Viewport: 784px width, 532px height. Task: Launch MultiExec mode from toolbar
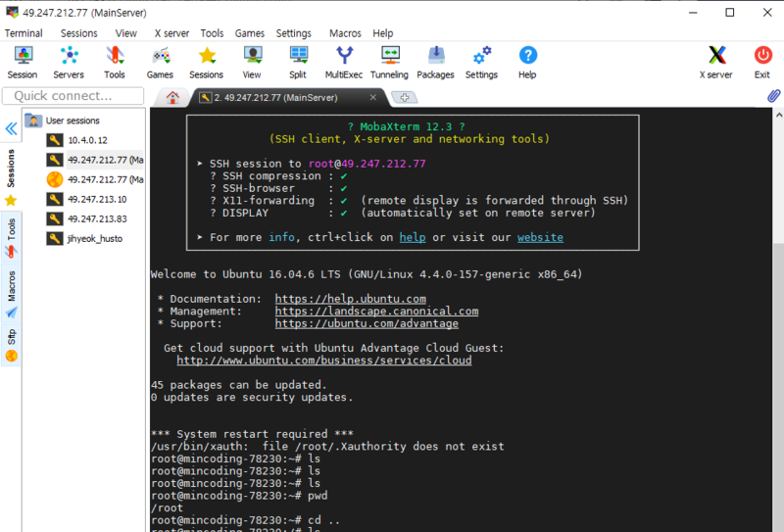(344, 63)
